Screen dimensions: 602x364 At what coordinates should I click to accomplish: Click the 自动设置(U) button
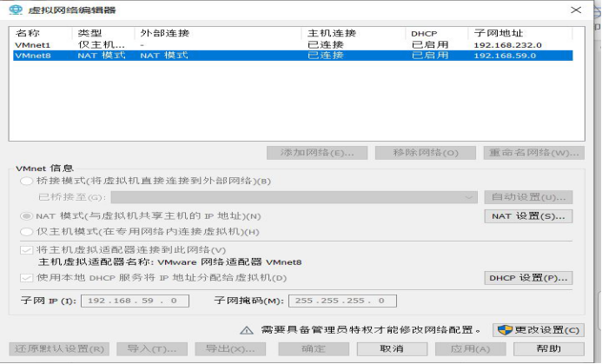click(528, 197)
